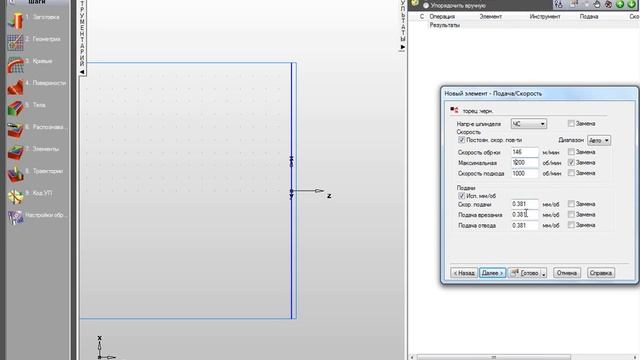
Task: Click the Далее button
Action: click(492, 273)
